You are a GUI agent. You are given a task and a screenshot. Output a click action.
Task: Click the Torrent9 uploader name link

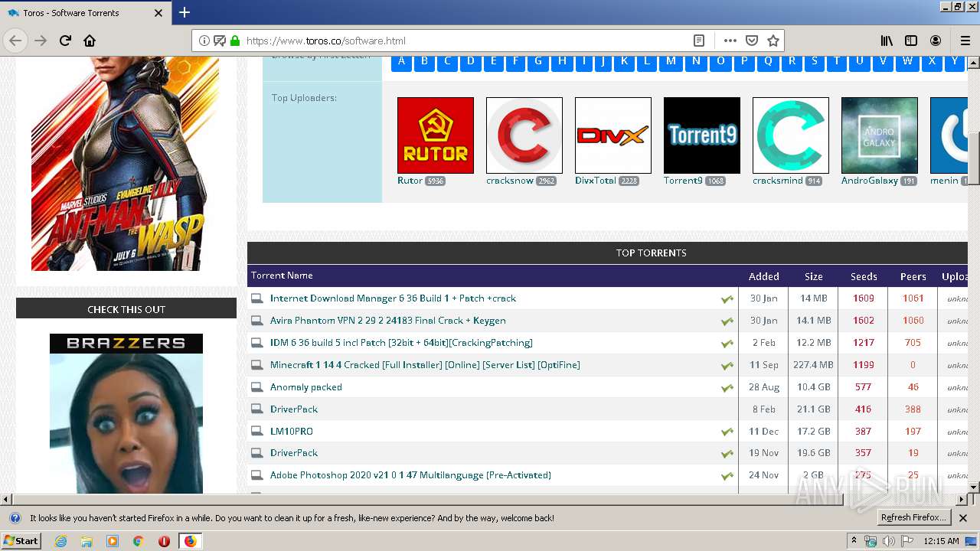(x=683, y=181)
